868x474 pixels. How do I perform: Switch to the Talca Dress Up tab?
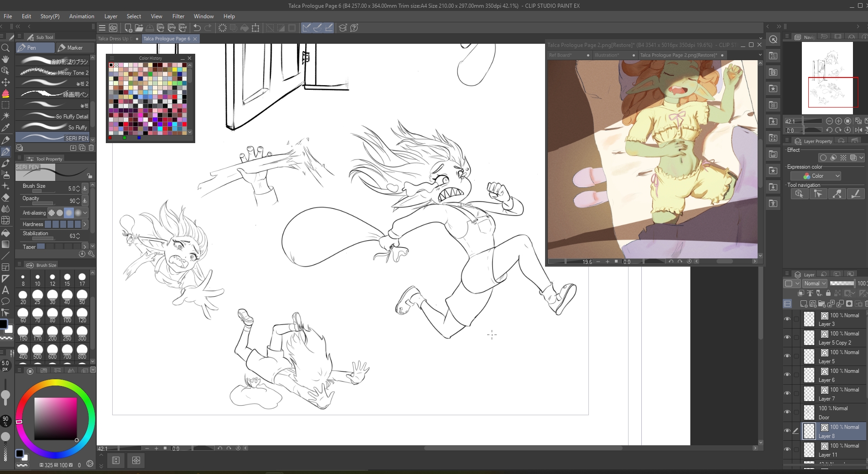click(x=113, y=39)
